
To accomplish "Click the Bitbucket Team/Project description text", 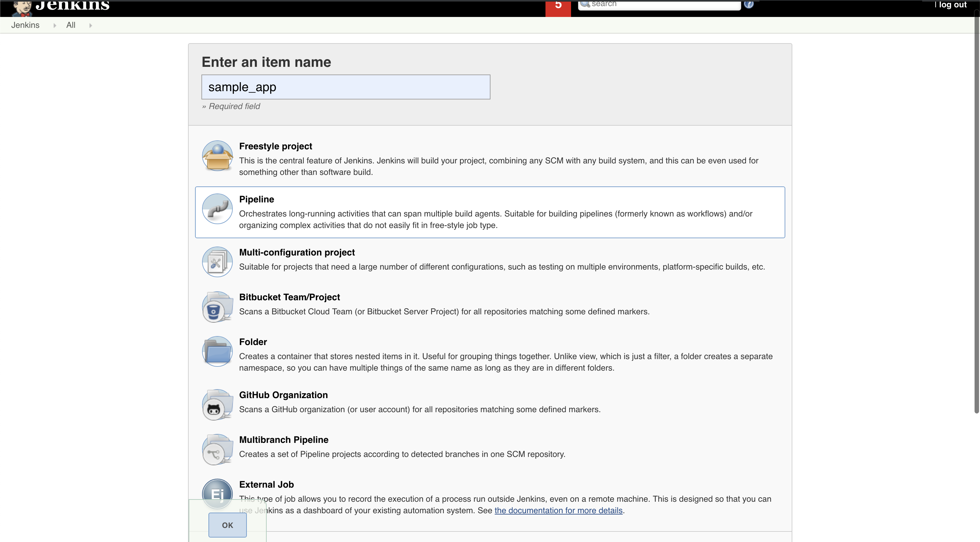I will coord(444,311).
